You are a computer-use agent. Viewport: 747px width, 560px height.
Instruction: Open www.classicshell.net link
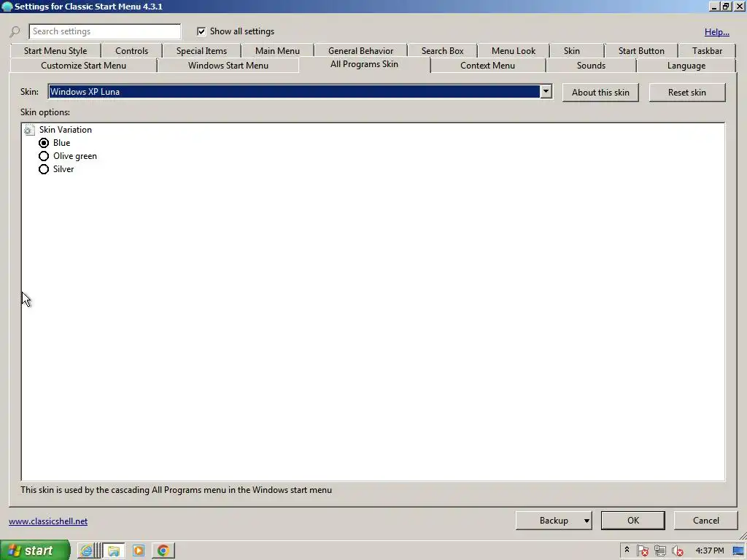(x=48, y=521)
